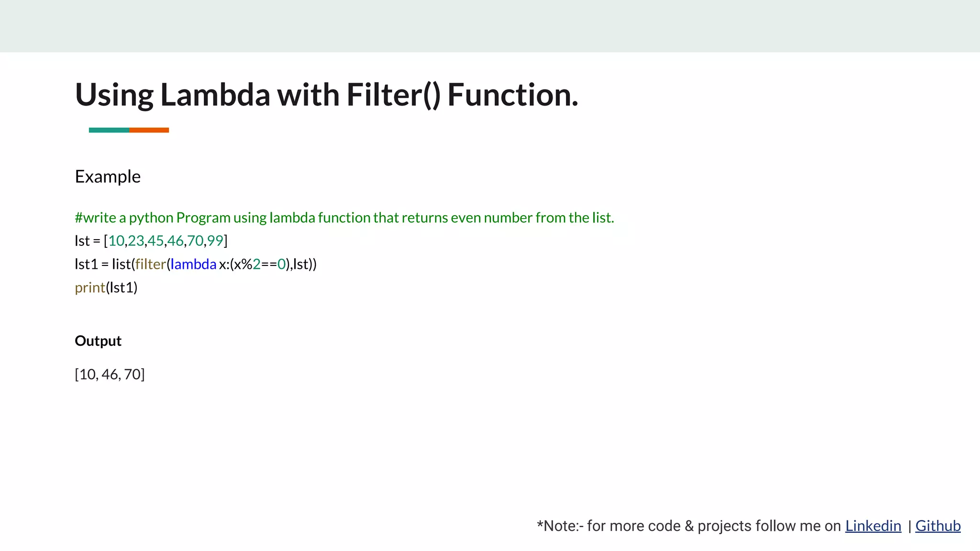
Task: Open the Github link in the footer note
Action: point(937,526)
